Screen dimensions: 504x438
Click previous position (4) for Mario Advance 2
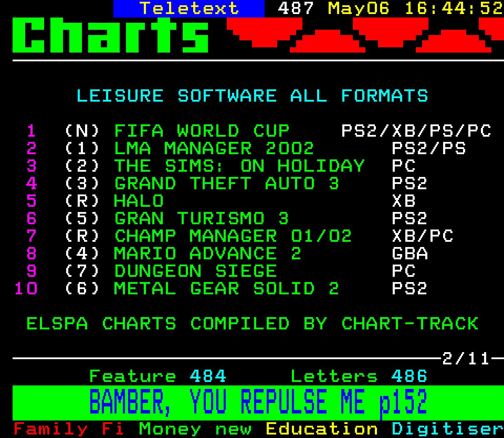point(82,254)
